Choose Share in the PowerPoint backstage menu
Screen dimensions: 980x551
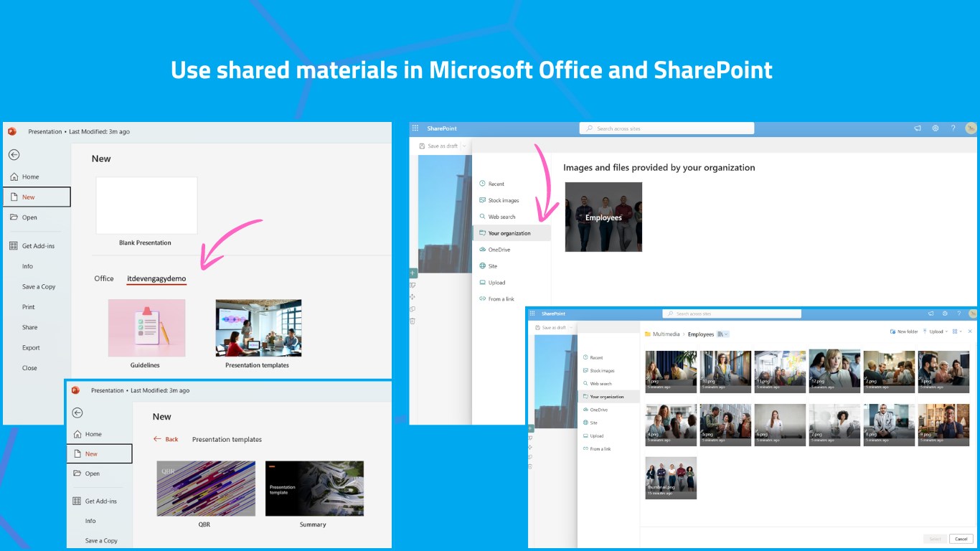29,327
